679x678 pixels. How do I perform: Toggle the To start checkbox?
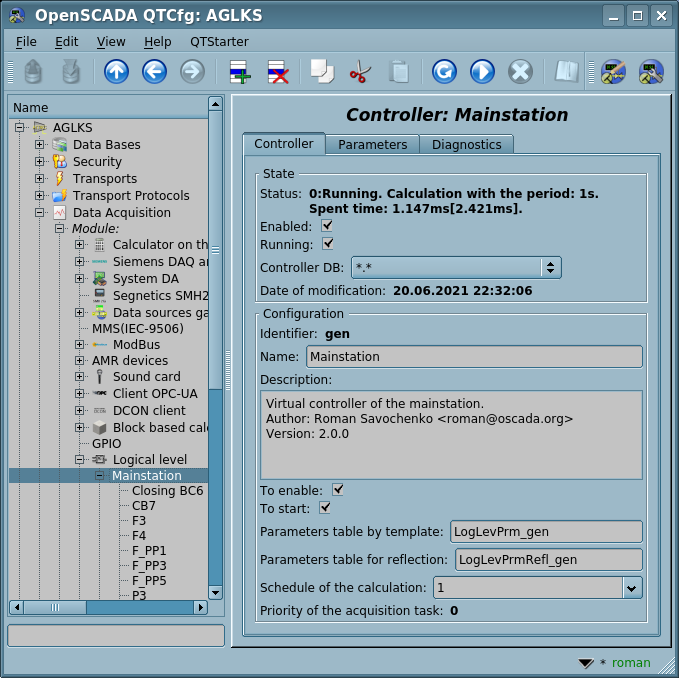tap(325, 508)
